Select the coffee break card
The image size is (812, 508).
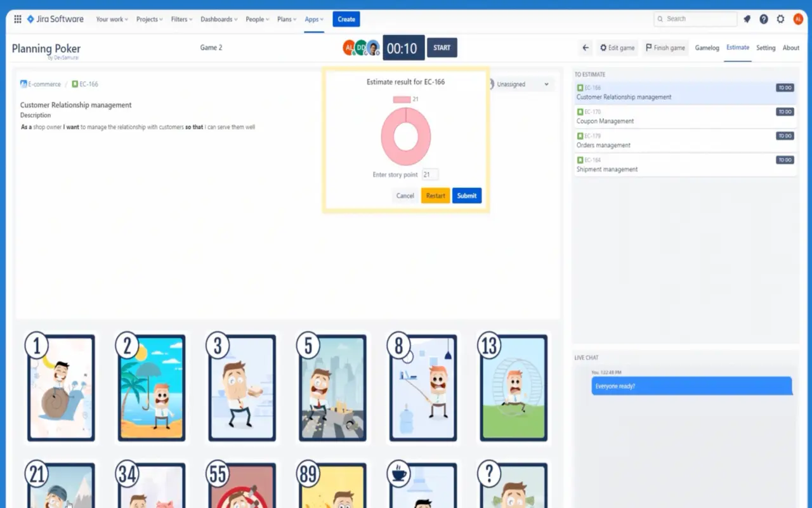click(x=423, y=485)
